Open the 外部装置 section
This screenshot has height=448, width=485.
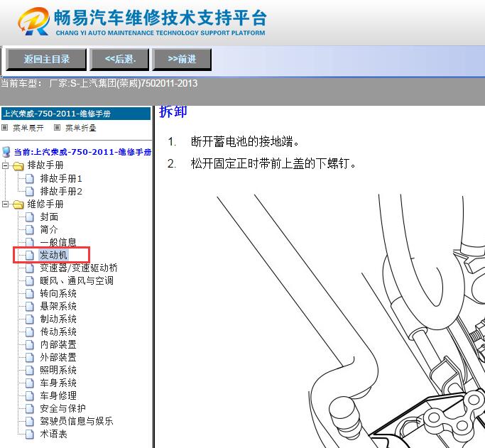point(58,357)
